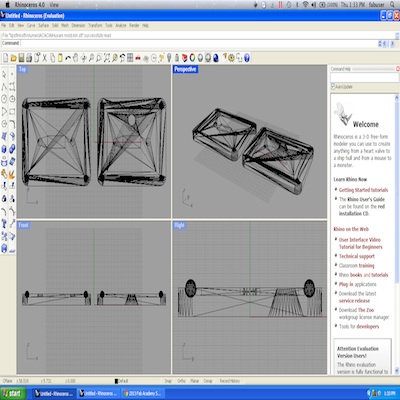Image resolution: width=400 pixels, height=400 pixels.
Task: Open the Render menu
Action: [x=134, y=25]
